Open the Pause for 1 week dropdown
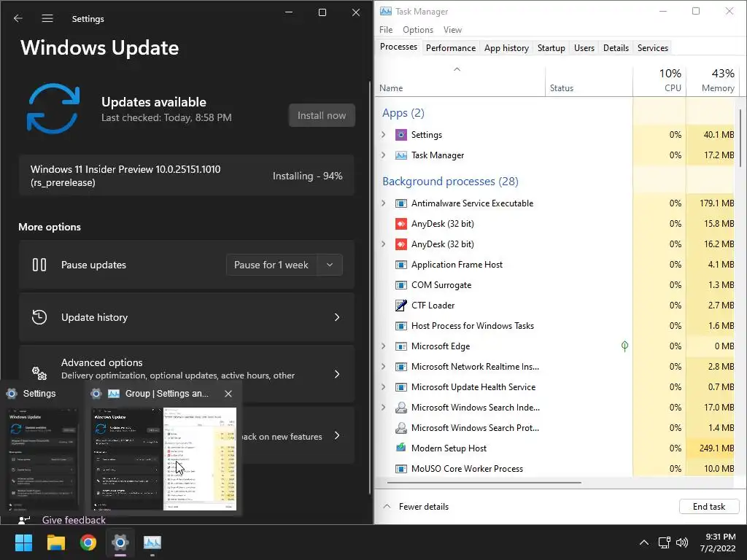 [330, 265]
